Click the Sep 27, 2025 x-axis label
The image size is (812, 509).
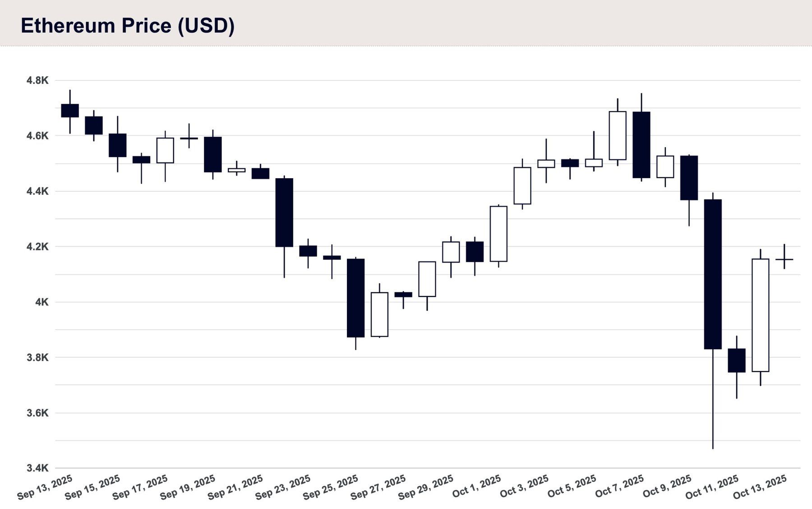(378, 487)
